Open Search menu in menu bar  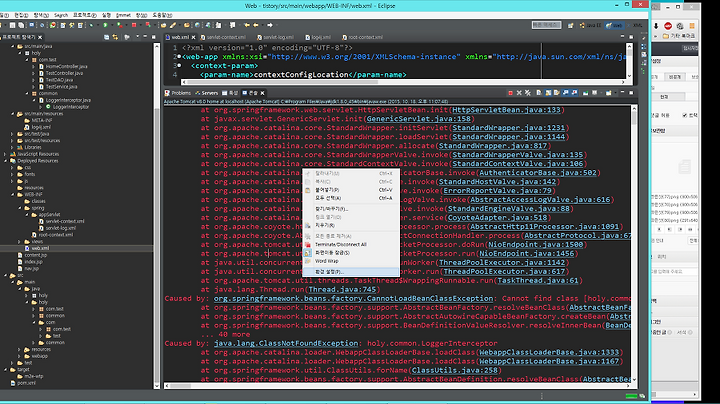tap(61, 15)
